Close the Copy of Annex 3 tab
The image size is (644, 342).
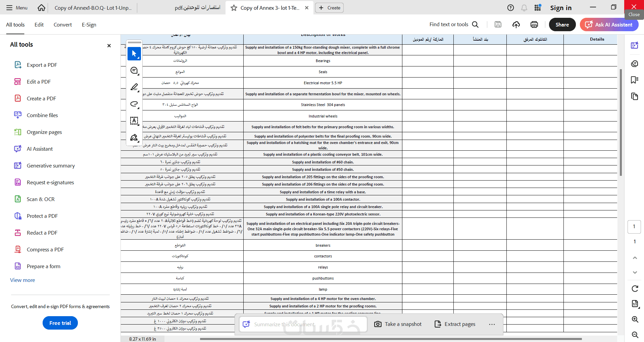tap(307, 8)
